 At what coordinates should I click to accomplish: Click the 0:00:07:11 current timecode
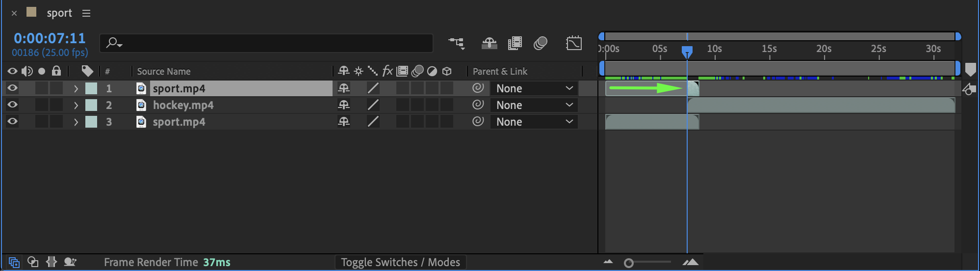point(50,38)
